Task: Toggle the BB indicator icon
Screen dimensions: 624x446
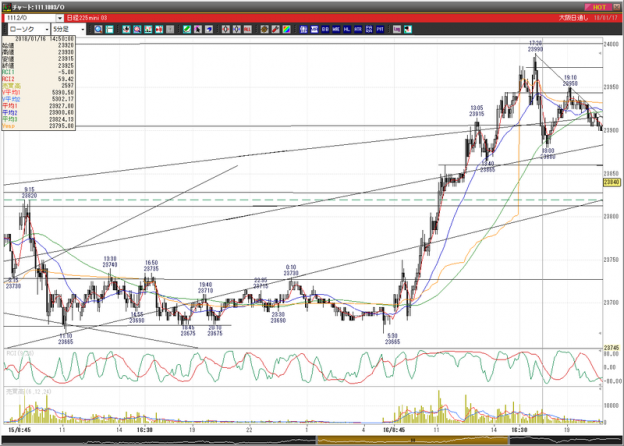Action: click(x=325, y=29)
